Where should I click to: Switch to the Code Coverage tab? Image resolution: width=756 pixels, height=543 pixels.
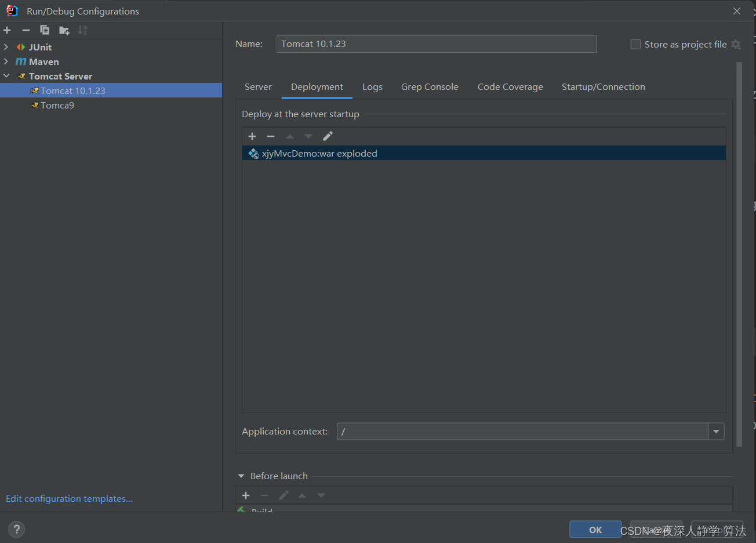point(510,87)
